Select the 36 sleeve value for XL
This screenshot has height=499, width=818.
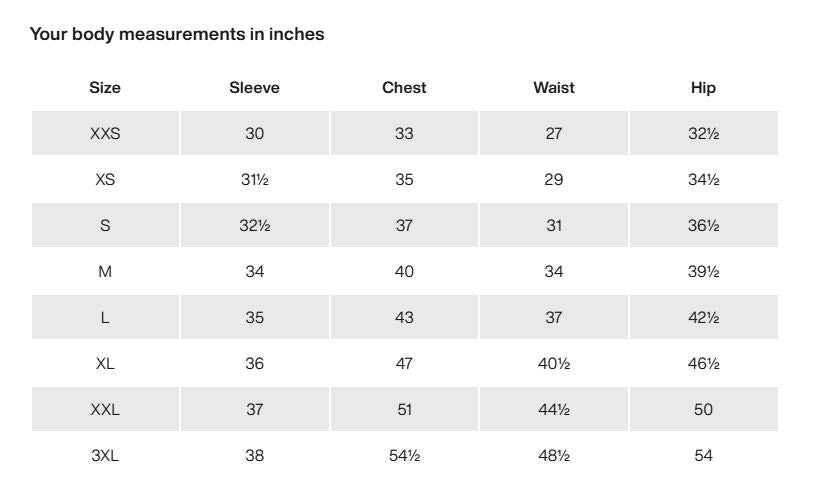254,364
